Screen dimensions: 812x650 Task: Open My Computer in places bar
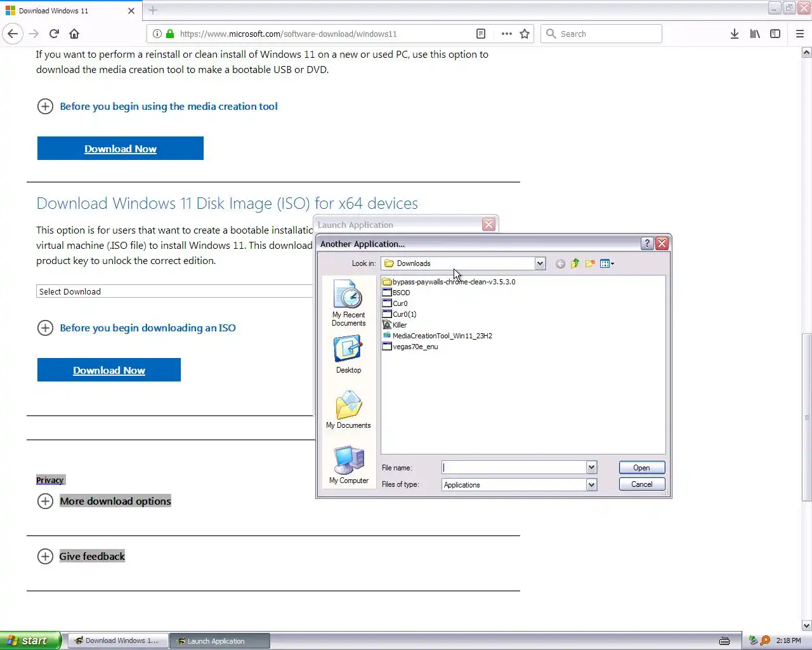[348, 465]
